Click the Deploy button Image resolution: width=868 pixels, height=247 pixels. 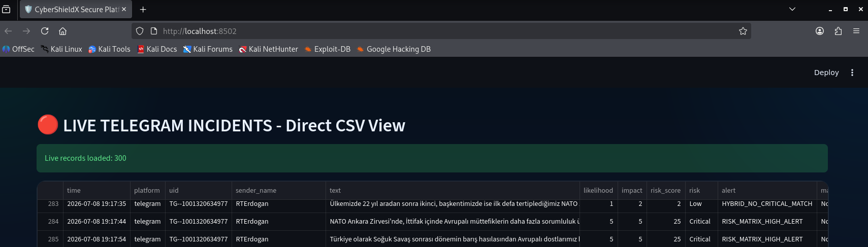(826, 73)
